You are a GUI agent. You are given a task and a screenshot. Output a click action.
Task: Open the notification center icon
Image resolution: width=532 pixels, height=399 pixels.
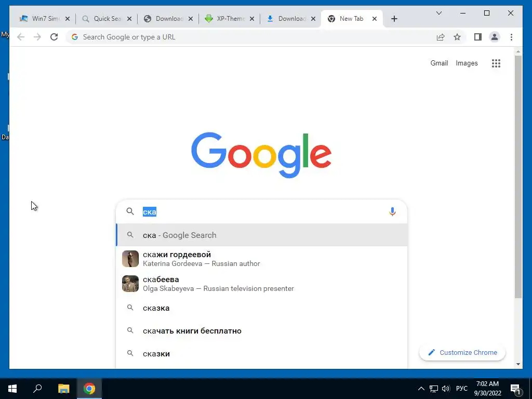[x=515, y=389]
